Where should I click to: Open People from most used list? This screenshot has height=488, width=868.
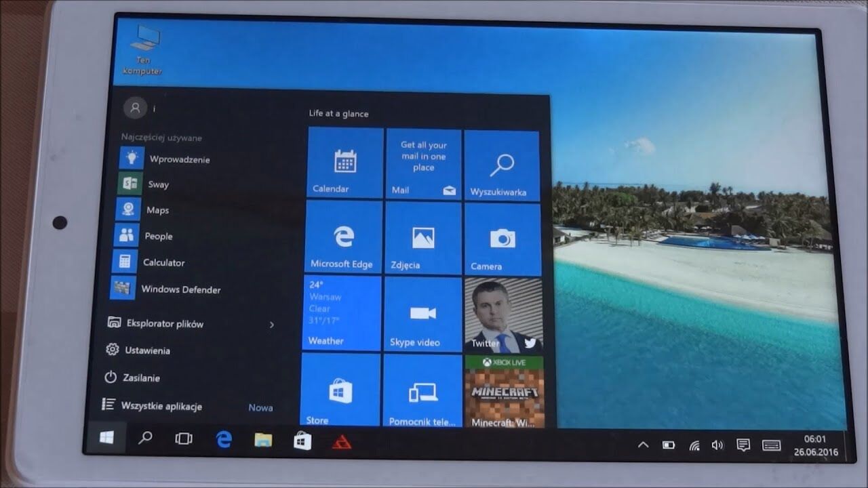click(144, 236)
